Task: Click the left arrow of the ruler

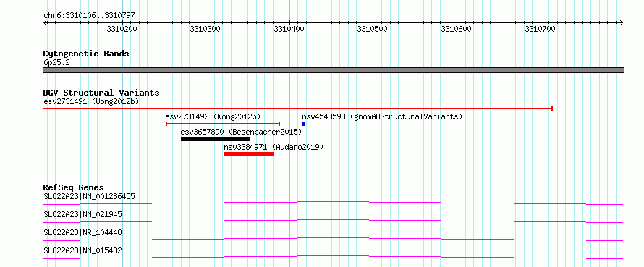Action: click(46, 22)
